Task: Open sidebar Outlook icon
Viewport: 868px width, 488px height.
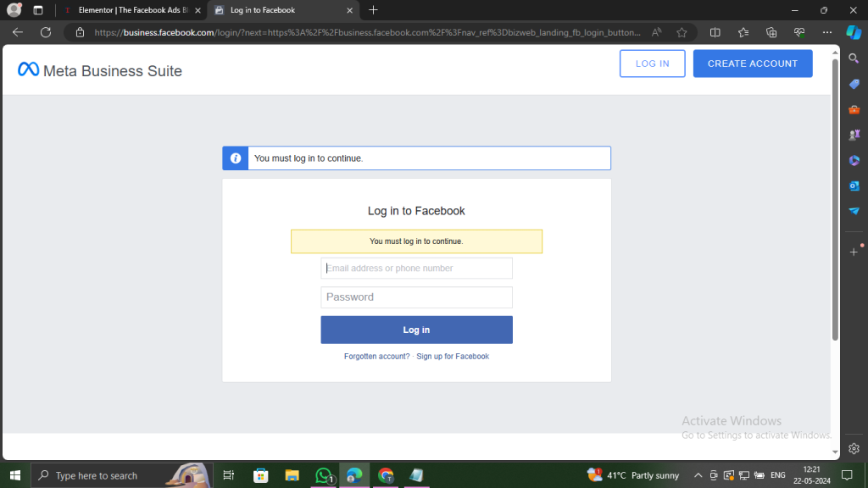Action: point(854,186)
